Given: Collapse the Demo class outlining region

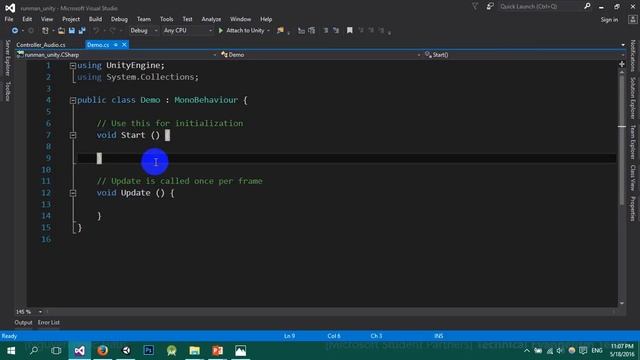Looking at the screenshot, I should (x=73, y=100).
